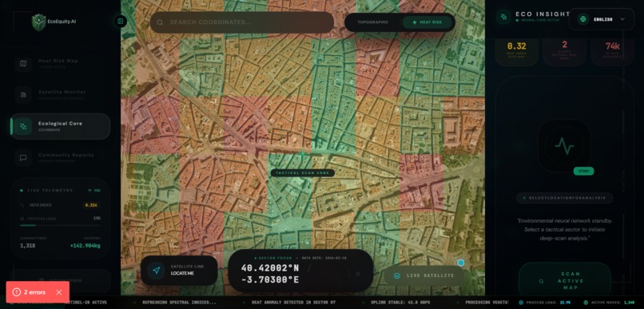This screenshot has width=644, height=309.
Task: Select the Ecological Core menu item
Action: pyautogui.click(x=61, y=126)
